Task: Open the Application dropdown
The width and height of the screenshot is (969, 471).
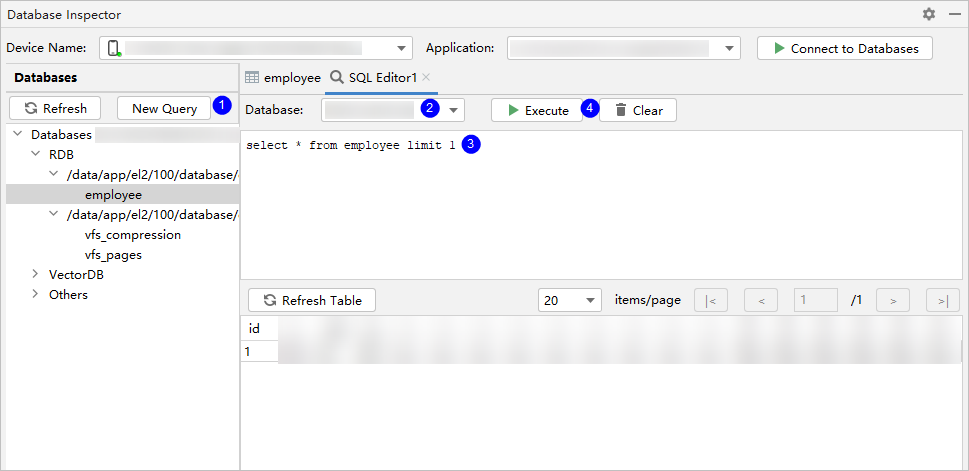Action: (x=729, y=48)
